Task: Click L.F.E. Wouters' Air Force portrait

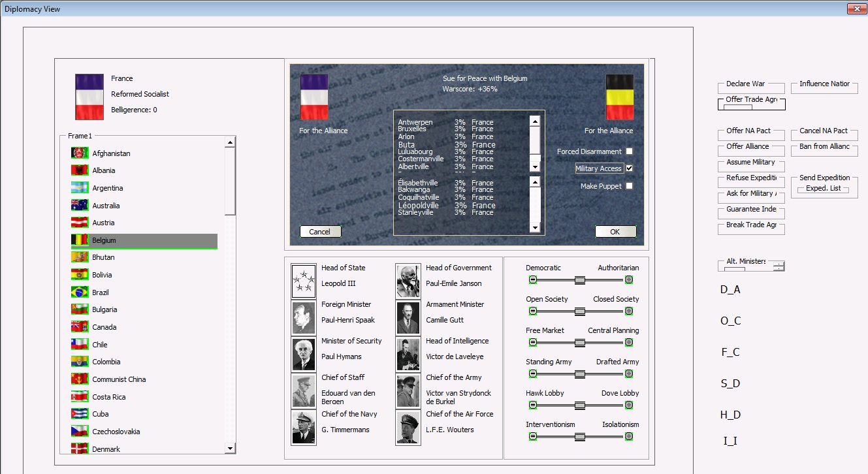Action: tap(408, 427)
